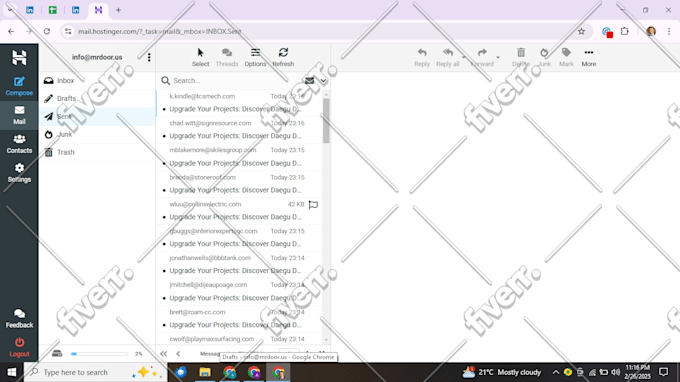
Task: Open the Chrome tab search dropdown
Action: point(10,10)
